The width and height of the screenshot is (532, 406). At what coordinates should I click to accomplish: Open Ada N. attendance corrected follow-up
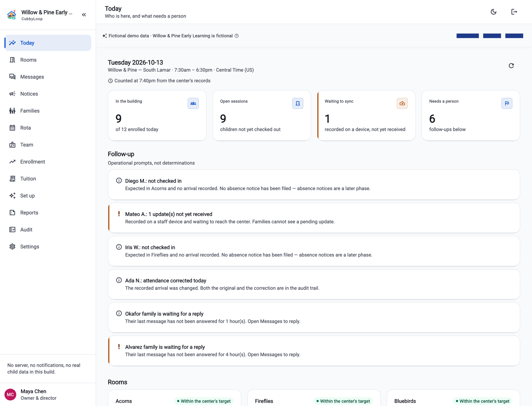point(314,284)
